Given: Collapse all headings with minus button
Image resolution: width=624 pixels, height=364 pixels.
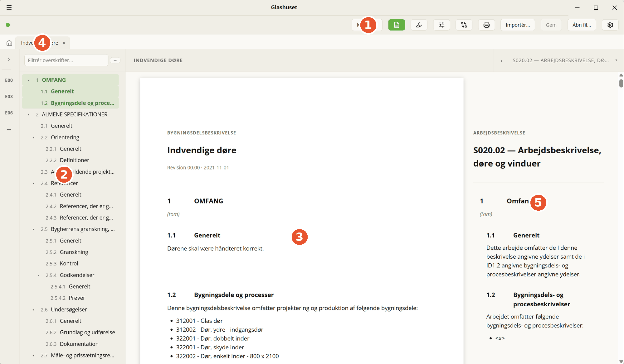Looking at the screenshot, I should tap(115, 60).
